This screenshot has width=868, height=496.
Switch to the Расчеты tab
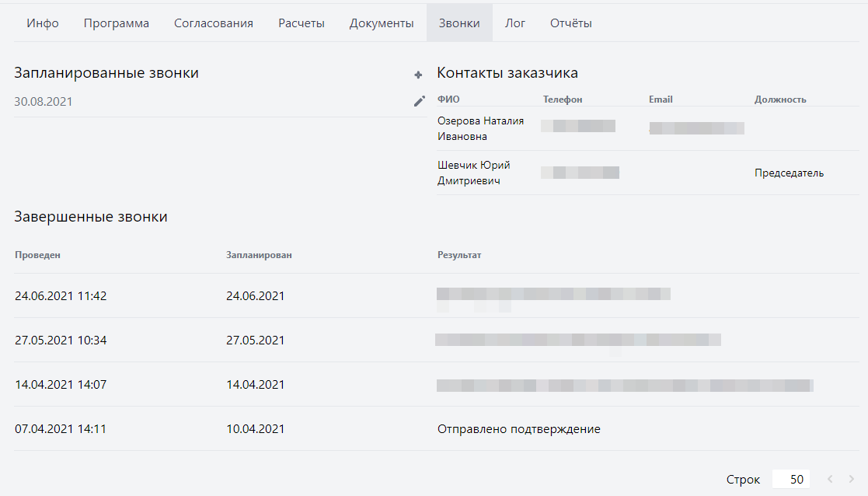302,23
